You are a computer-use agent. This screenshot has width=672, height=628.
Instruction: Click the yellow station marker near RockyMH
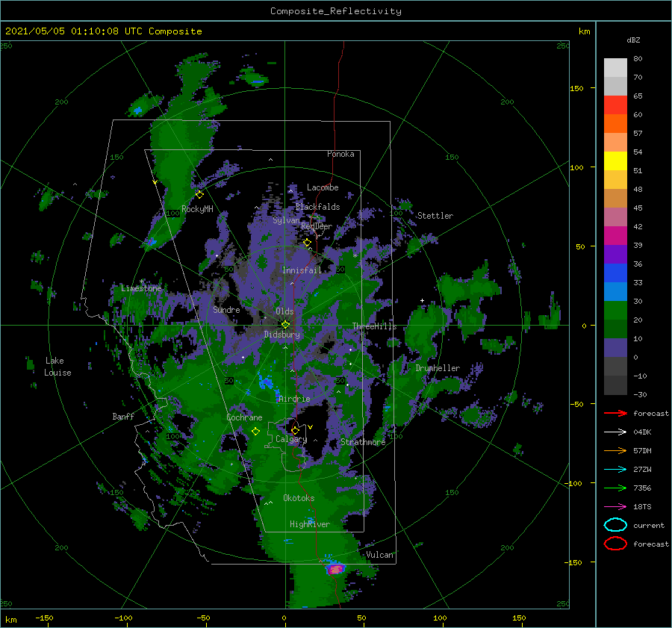coord(199,195)
